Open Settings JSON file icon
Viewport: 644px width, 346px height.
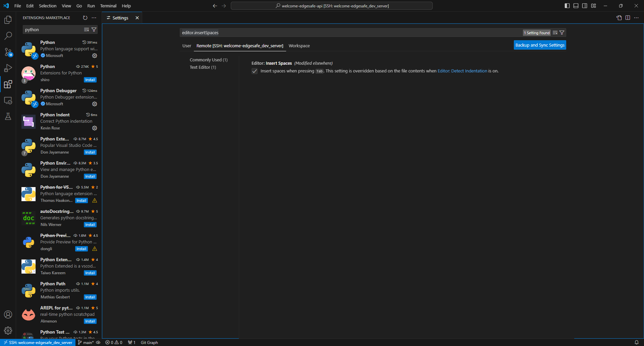(619, 18)
